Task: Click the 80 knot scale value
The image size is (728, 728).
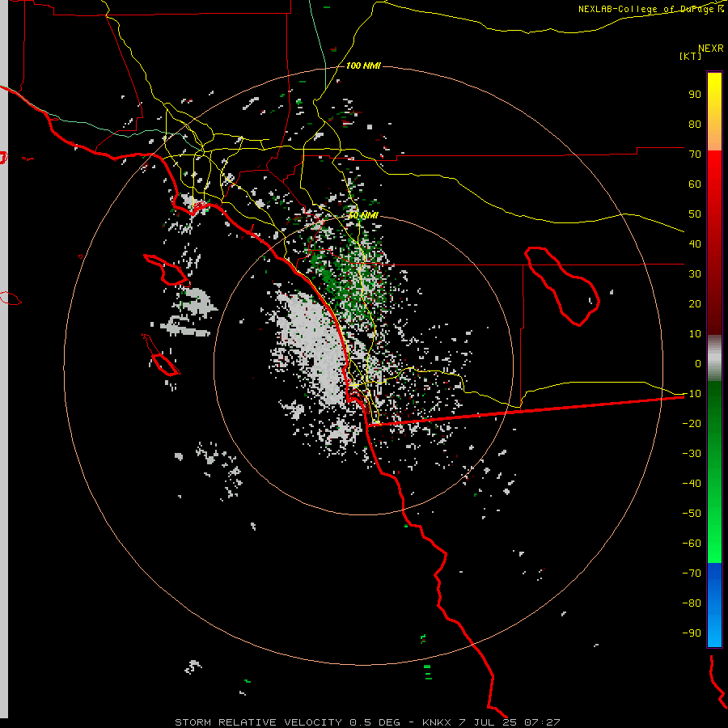Action: click(695, 124)
